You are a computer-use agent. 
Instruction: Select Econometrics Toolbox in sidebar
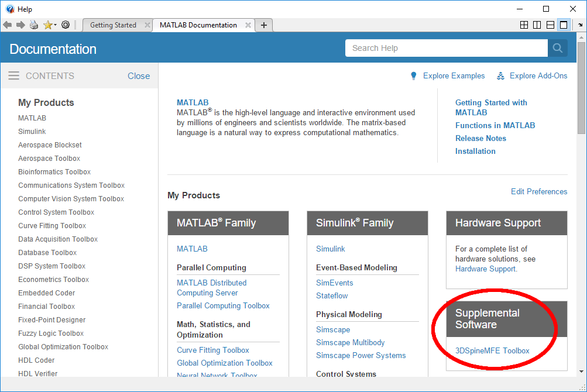coord(53,280)
